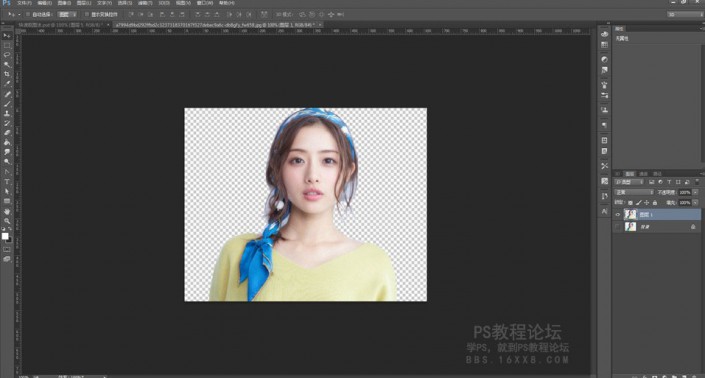Turn layer filtering switch on or off

coord(697,182)
